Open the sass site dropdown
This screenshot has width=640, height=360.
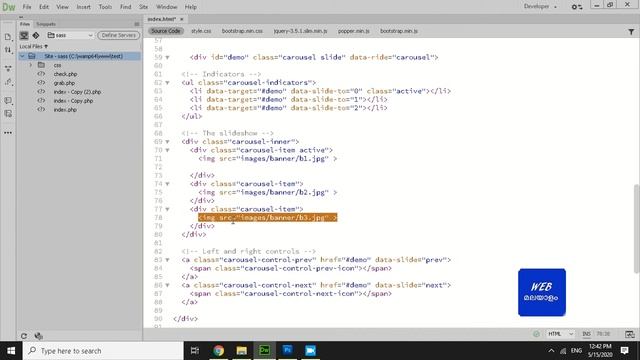pos(70,36)
